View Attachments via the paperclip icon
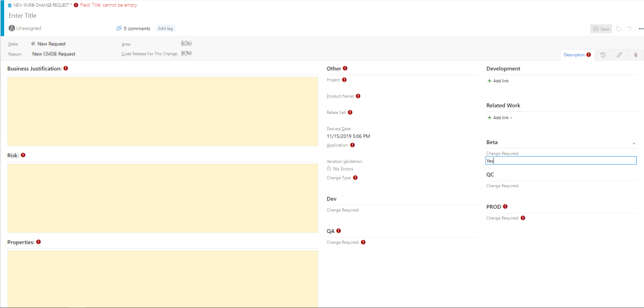644x308 pixels. [635, 55]
